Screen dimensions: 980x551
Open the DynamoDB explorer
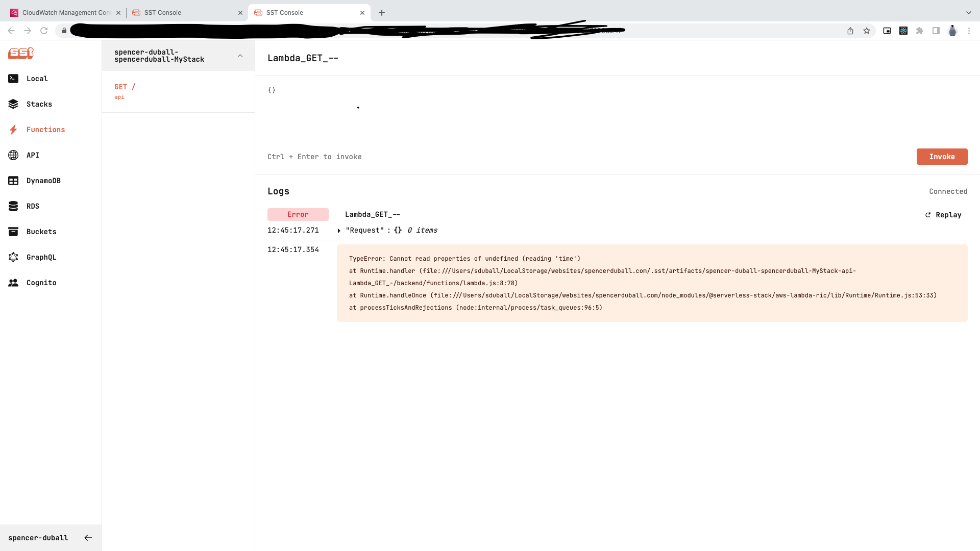click(43, 181)
